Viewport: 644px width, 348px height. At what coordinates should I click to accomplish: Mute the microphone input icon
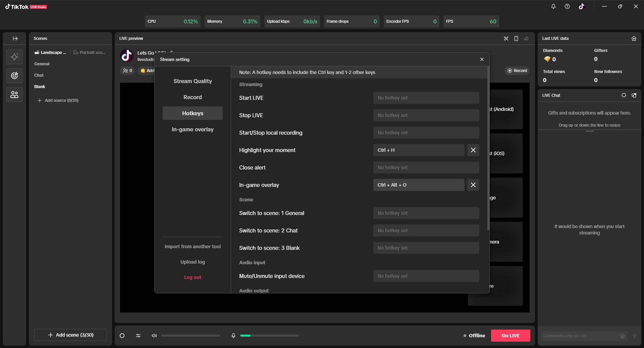[233, 336]
